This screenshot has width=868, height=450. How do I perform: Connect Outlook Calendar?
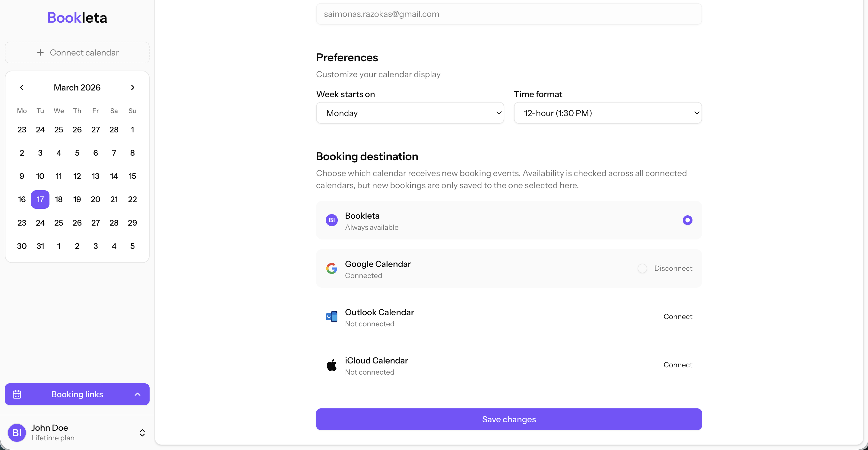[678, 316]
